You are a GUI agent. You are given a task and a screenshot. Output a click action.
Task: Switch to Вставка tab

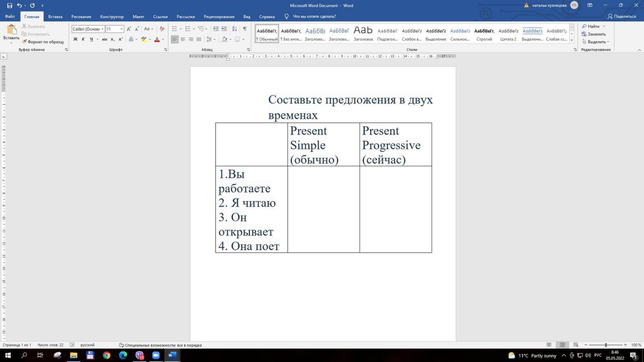point(55,16)
